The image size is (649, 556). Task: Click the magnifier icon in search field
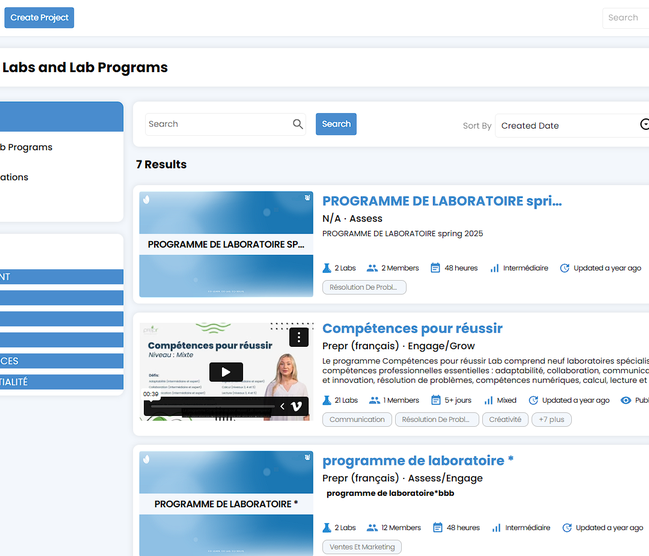pyautogui.click(x=298, y=124)
